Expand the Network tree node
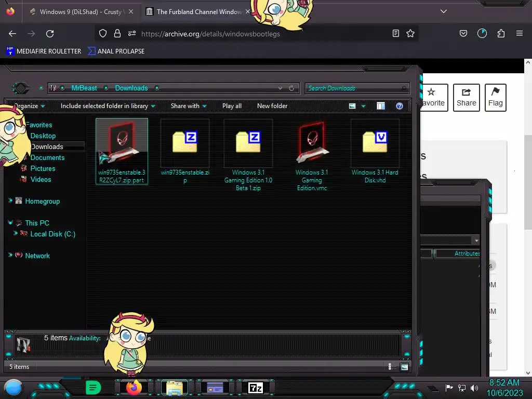 [10, 255]
